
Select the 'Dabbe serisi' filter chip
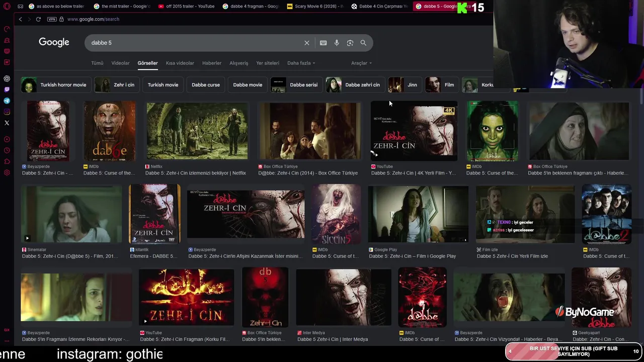pyautogui.click(x=296, y=85)
